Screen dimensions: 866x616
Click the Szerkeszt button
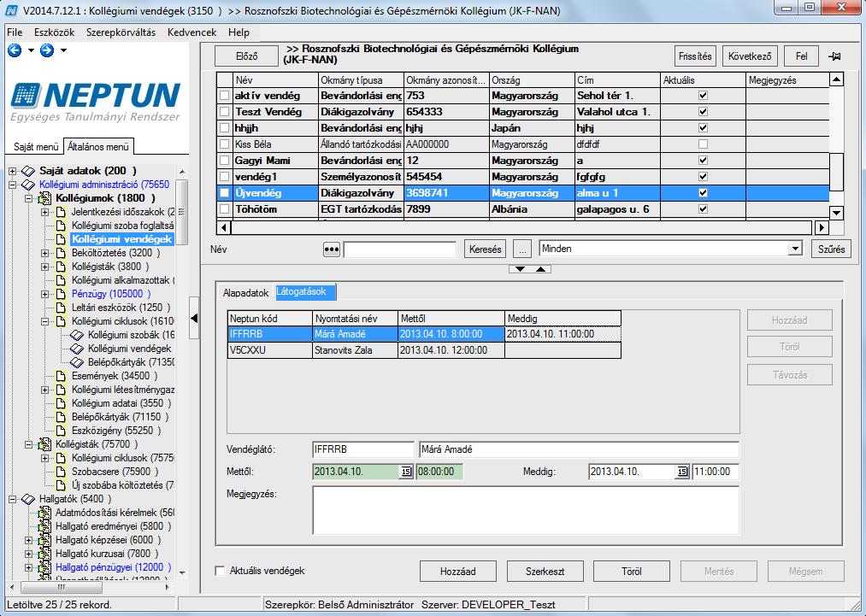[x=545, y=572]
